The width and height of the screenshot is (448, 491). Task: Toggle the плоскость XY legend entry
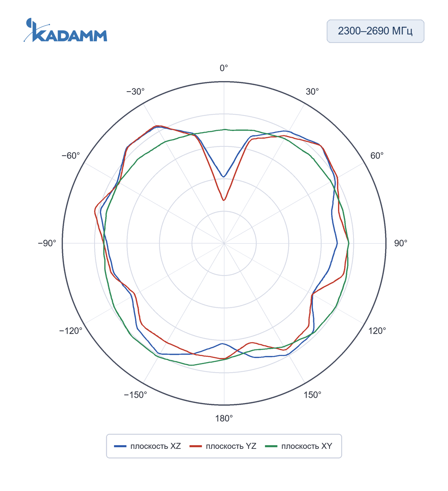click(x=299, y=446)
